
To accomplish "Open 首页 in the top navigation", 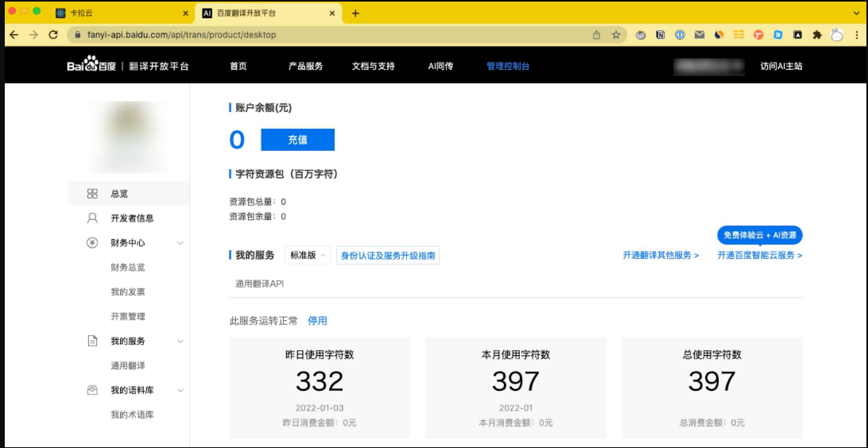I will coord(238,66).
